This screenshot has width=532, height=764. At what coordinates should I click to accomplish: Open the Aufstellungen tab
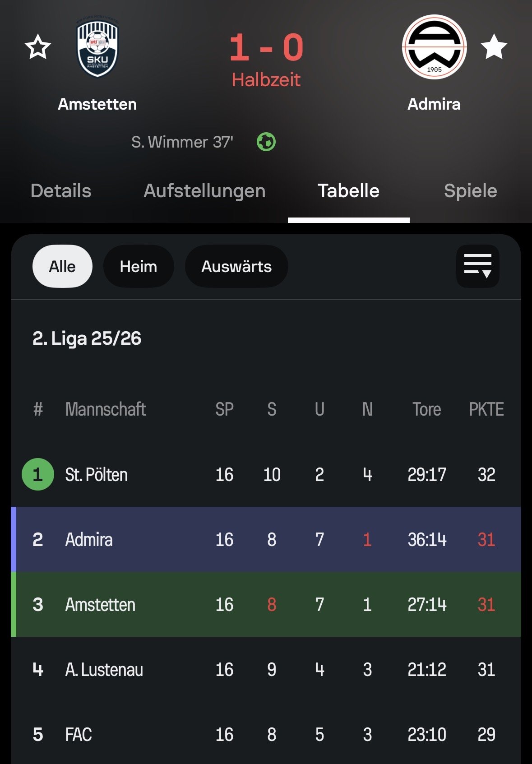[204, 191]
